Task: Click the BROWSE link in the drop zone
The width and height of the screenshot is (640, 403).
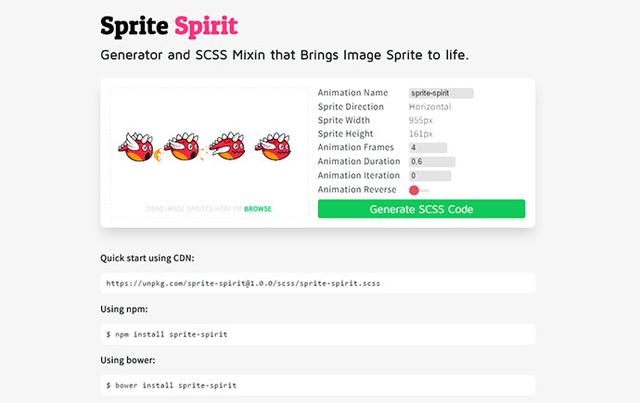Action: point(258,209)
